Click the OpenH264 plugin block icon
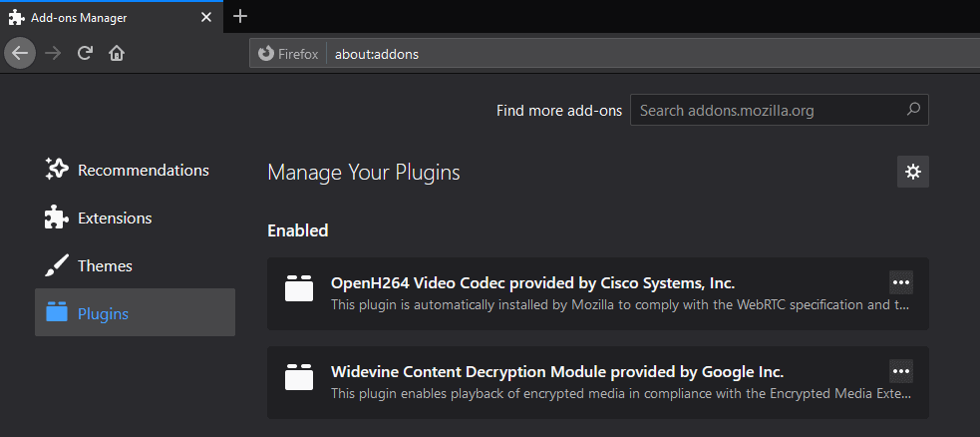980x437 pixels. tap(299, 288)
